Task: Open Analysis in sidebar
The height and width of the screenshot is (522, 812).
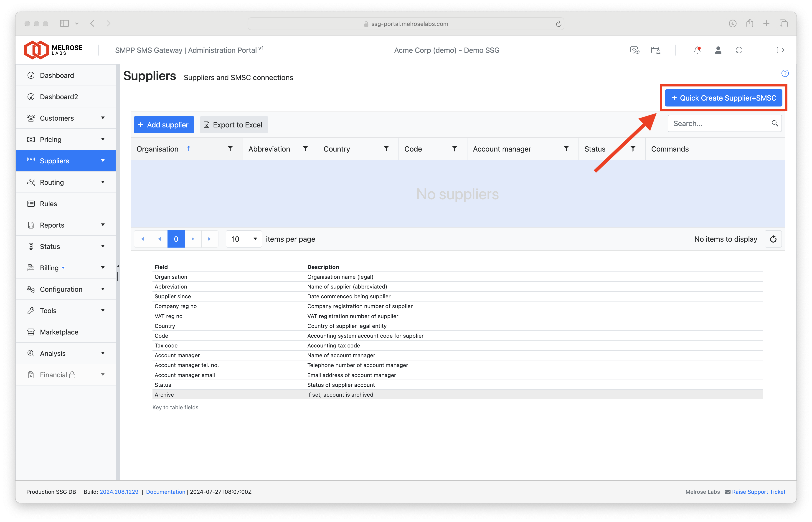Action: tap(66, 353)
